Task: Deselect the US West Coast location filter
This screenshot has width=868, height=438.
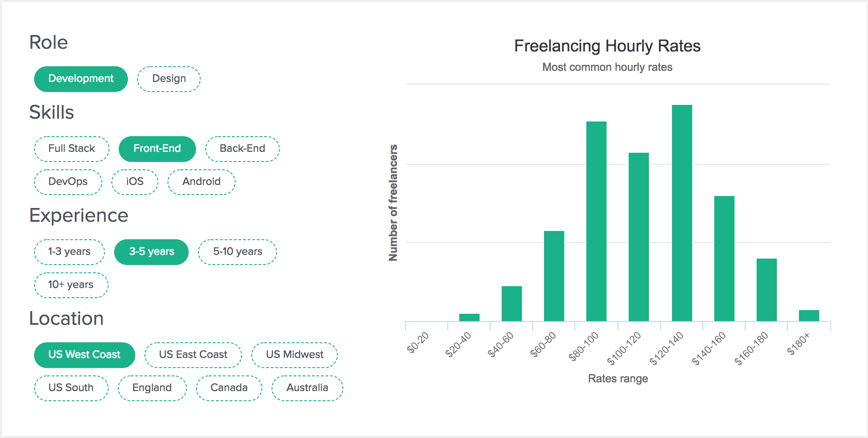Action: pyautogui.click(x=84, y=354)
